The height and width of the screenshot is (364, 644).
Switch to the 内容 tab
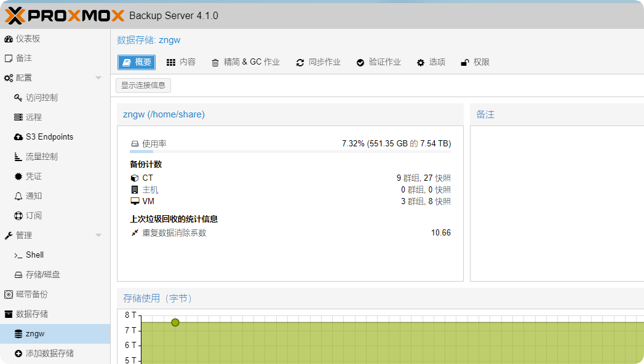tap(181, 62)
